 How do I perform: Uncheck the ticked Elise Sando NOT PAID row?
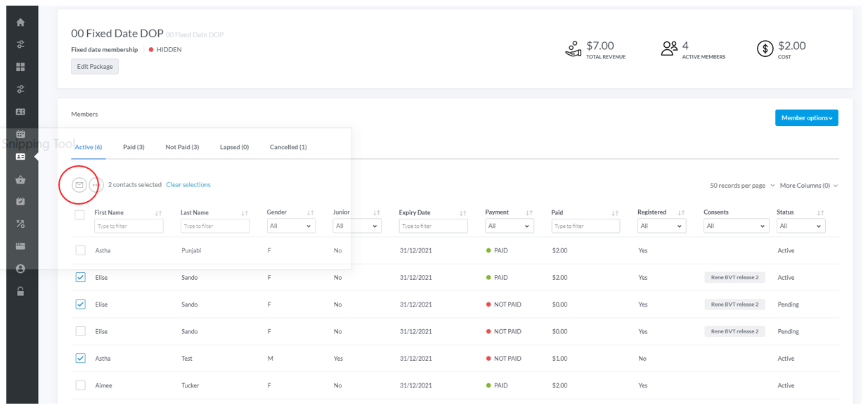(80, 305)
